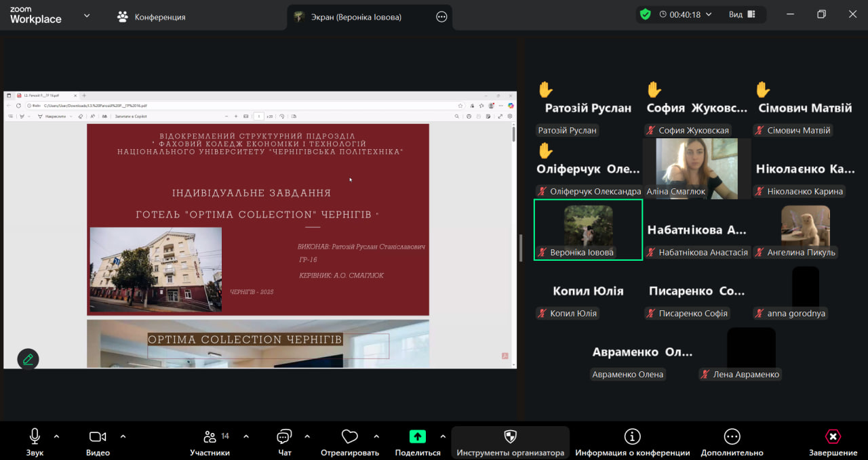This screenshot has height=460, width=868.
Task: Expand video settings arrow
Action: pos(123,436)
